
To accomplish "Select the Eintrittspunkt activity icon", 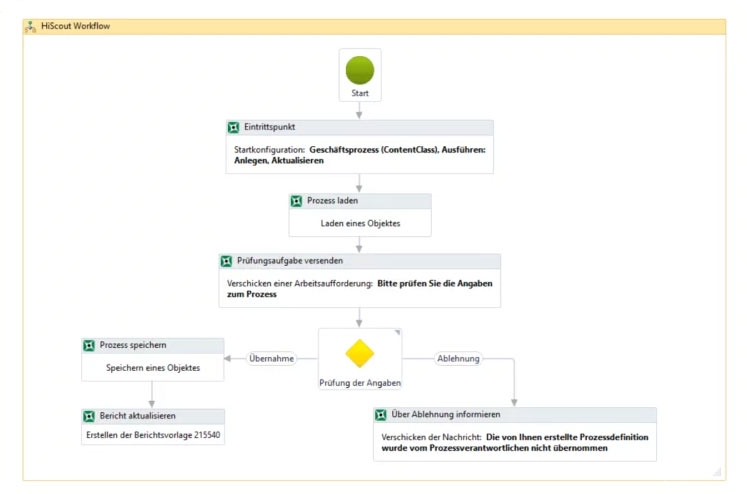I will point(234,128).
